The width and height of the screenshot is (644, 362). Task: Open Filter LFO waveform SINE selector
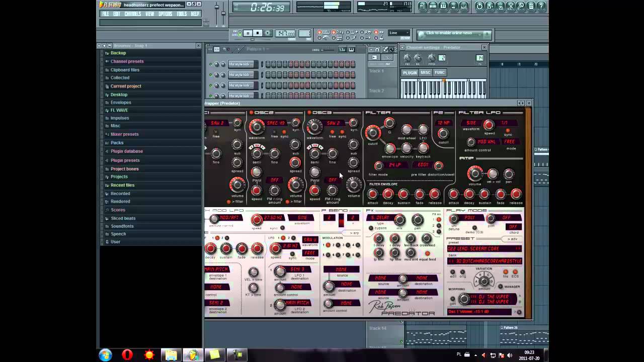(471, 123)
